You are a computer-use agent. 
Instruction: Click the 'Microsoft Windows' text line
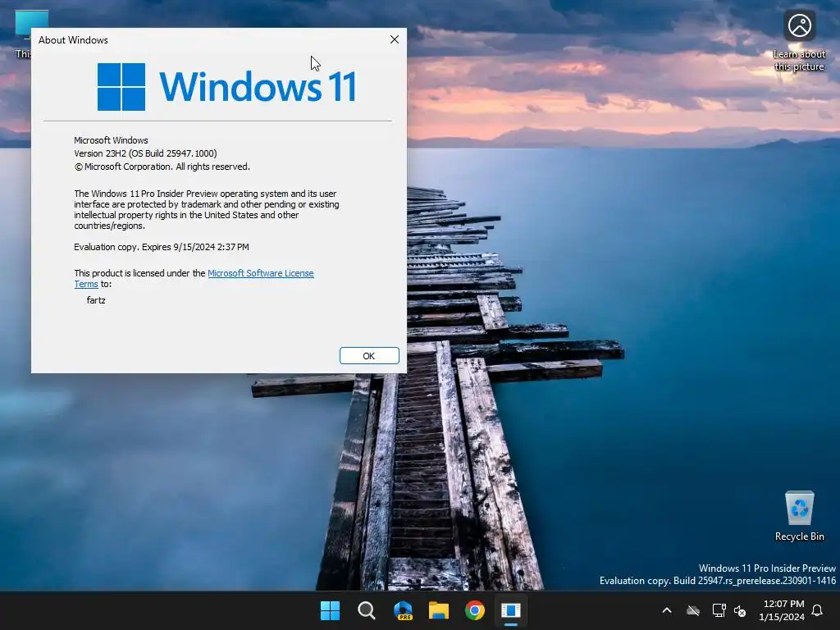111,140
